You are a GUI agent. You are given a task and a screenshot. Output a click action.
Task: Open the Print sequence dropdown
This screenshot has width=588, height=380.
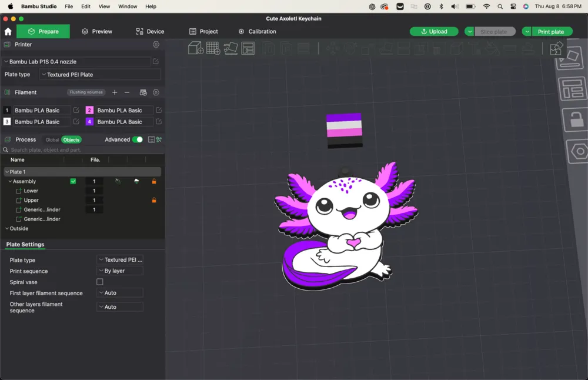(120, 271)
